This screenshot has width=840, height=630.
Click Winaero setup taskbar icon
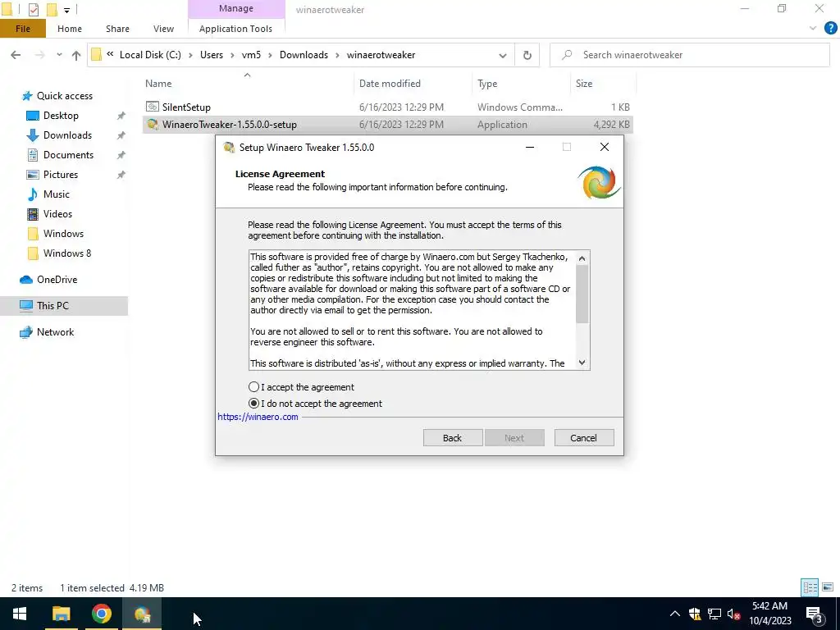pyautogui.click(x=142, y=614)
